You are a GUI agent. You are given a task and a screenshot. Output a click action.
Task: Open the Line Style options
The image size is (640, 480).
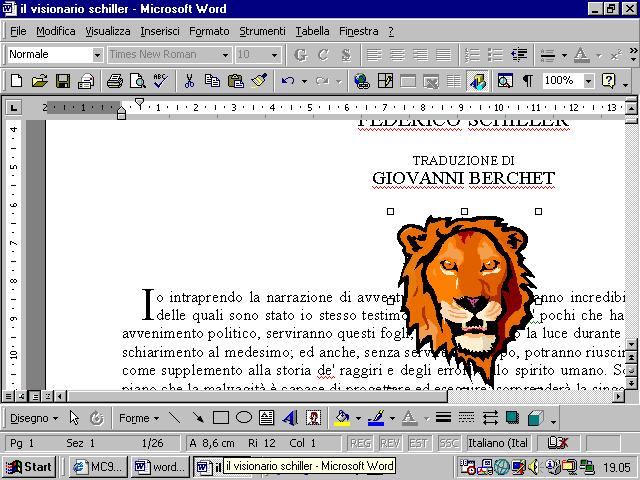coord(443,418)
